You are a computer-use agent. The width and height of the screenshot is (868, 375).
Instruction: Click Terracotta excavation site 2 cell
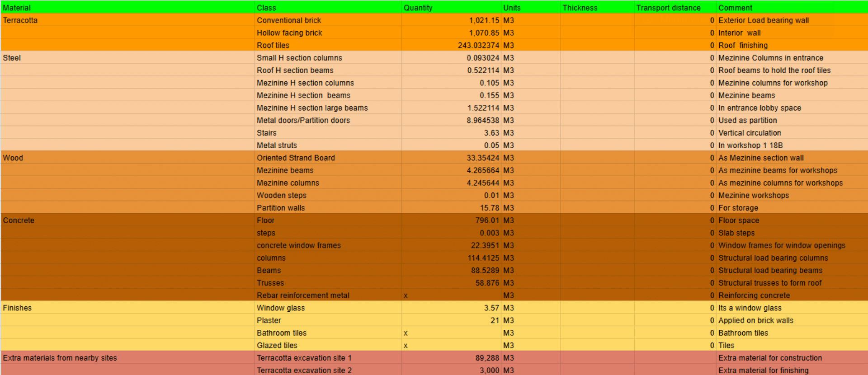tap(328, 370)
